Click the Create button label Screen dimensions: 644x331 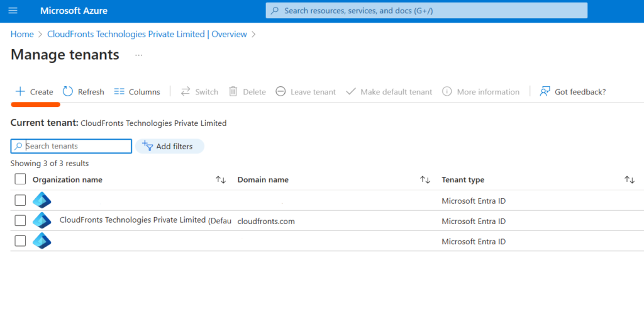[42, 92]
